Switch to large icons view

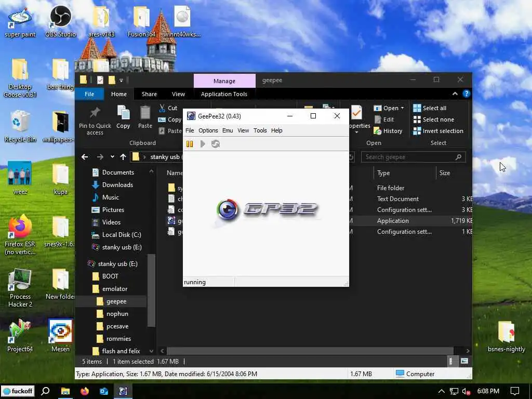click(464, 362)
